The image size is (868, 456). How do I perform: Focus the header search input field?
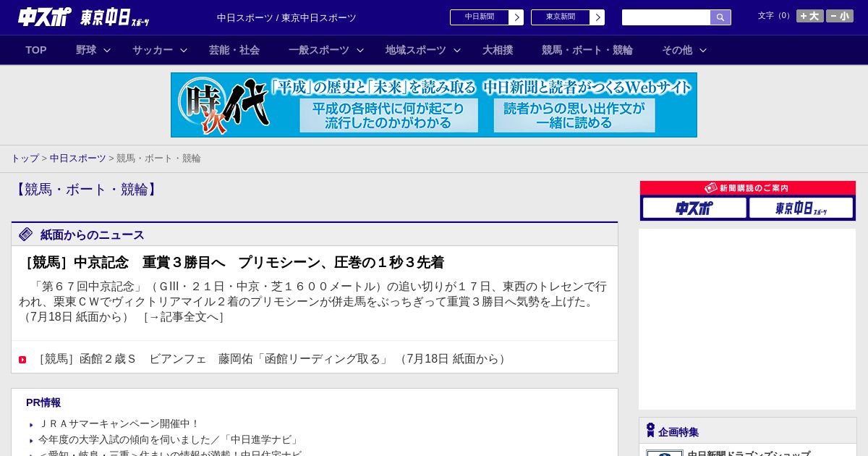pyautogui.click(x=666, y=17)
